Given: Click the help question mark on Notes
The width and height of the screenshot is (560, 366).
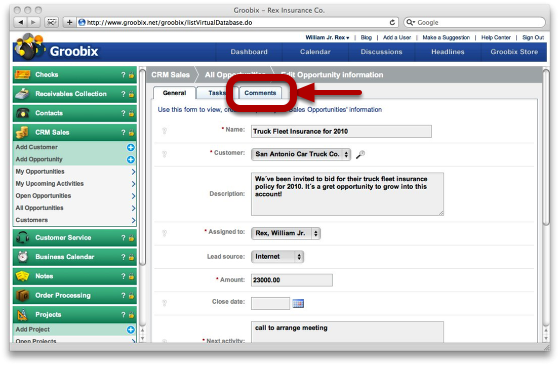Looking at the screenshot, I should [x=123, y=276].
